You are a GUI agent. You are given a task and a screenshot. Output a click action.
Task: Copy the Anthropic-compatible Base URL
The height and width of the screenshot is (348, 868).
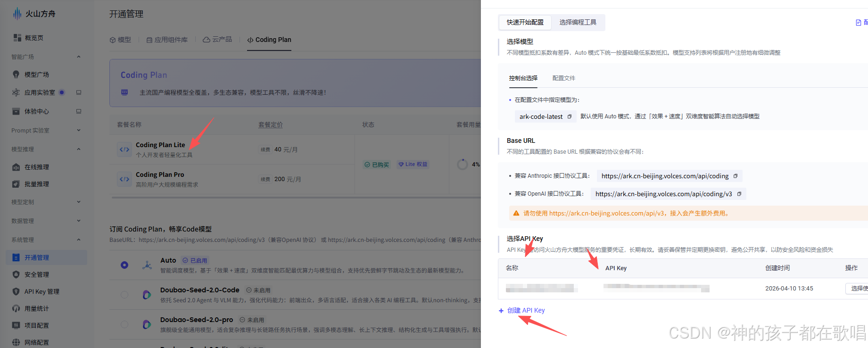pos(735,176)
